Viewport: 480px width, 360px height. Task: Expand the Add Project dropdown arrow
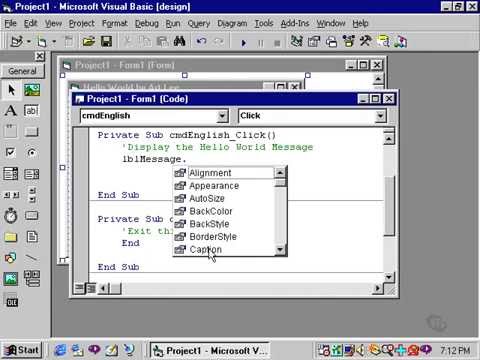click(29, 42)
